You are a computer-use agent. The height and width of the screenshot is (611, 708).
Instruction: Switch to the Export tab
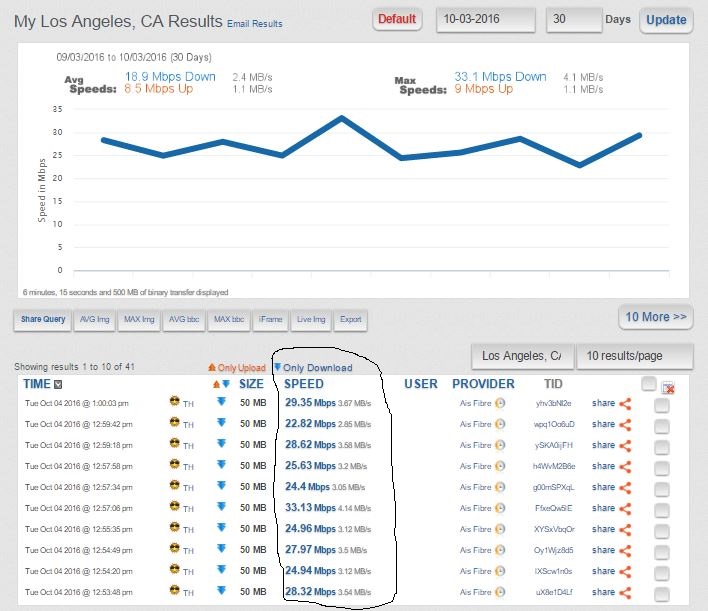[x=350, y=319]
